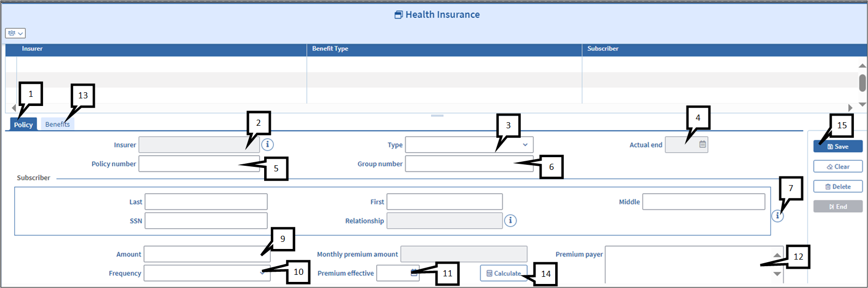Click the grid scroll up arrow
868x288 pixels.
click(x=862, y=66)
